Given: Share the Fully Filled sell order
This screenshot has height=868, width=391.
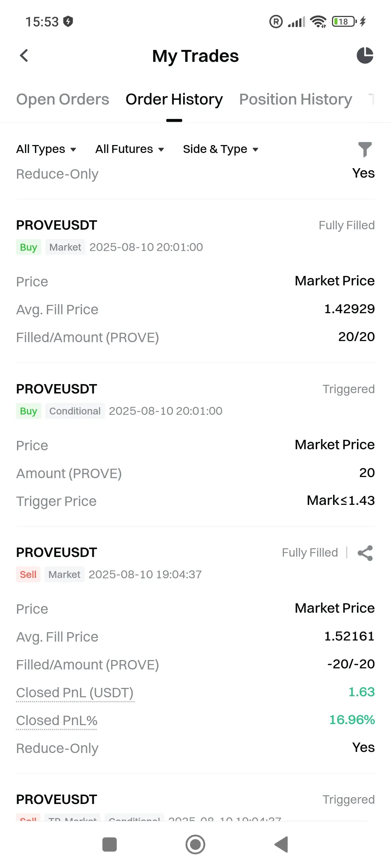Looking at the screenshot, I should tap(365, 553).
